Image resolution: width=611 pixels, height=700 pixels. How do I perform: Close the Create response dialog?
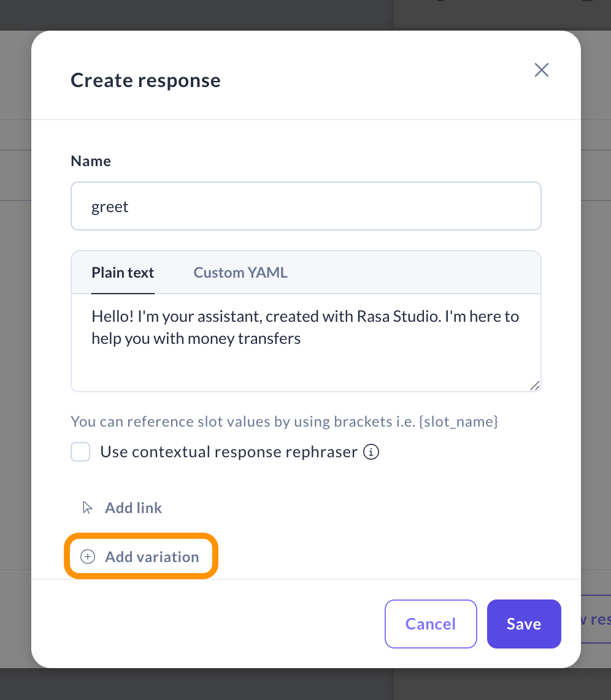[x=541, y=70]
